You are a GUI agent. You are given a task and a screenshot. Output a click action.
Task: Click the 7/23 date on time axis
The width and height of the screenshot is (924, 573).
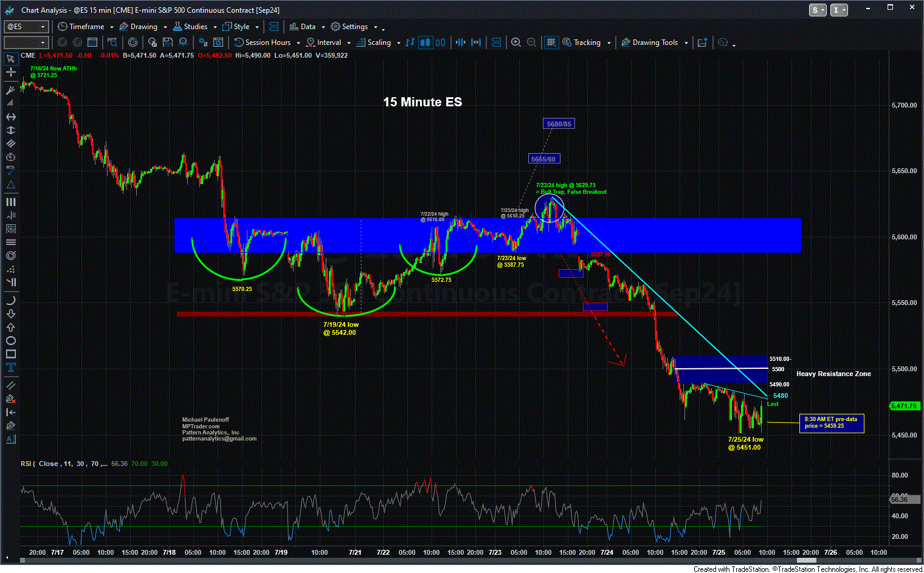(494, 552)
